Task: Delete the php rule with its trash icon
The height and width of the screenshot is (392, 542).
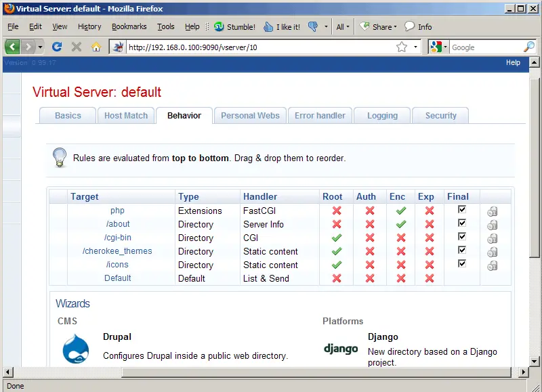Action: point(493,211)
